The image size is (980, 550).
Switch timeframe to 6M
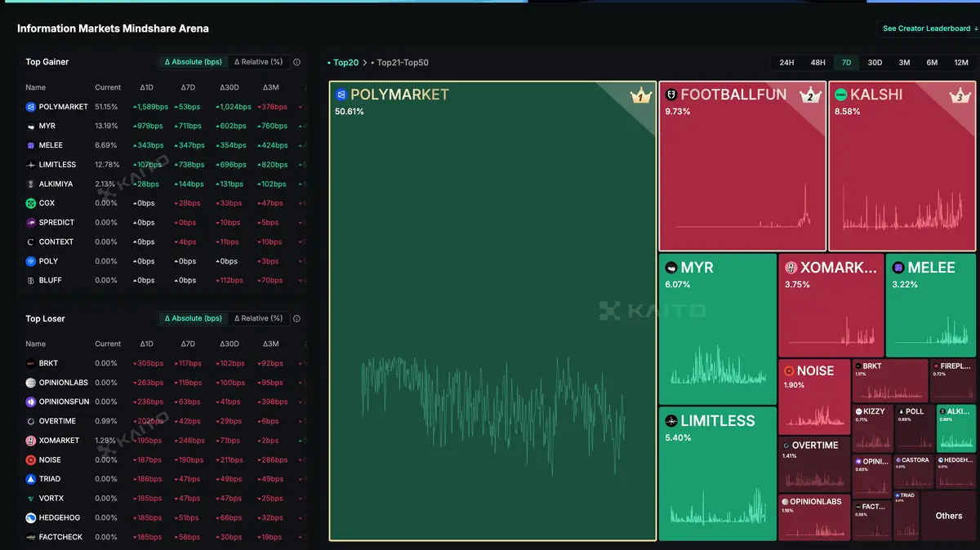pyautogui.click(x=932, y=63)
